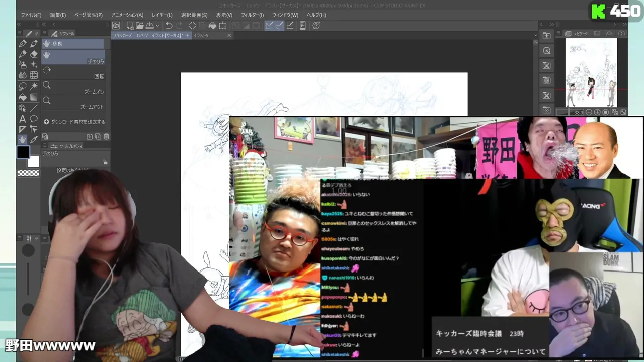Select the black main color swatch
This screenshot has width=644, height=362.
click(x=23, y=152)
